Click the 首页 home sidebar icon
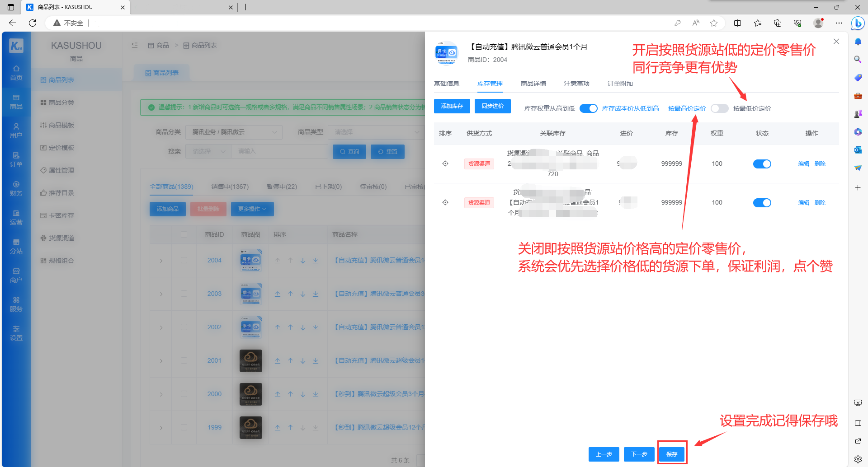 click(x=16, y=73)
